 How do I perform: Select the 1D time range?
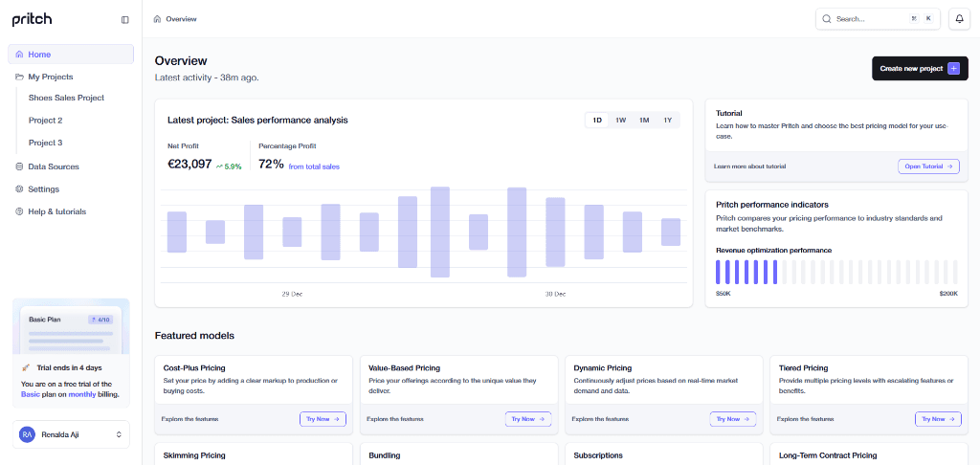point(597,120)
